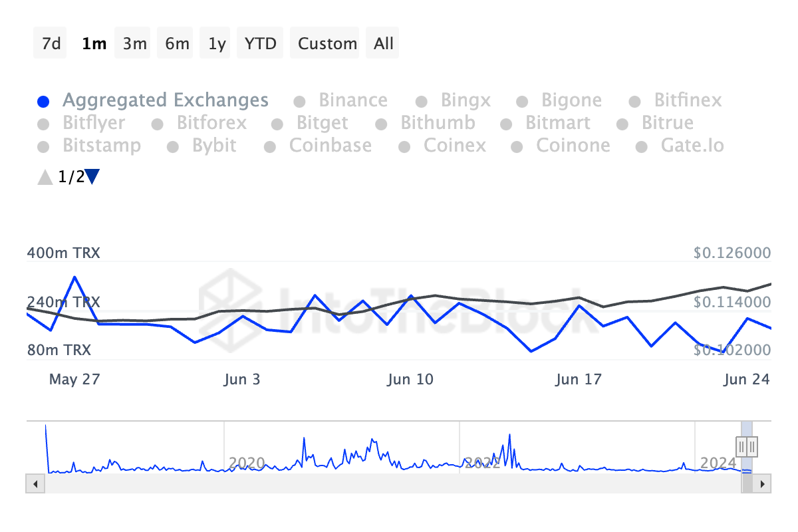The height and width of the screenshot is (532, 798).
Task: Click the Gate.Io legend dot icon
Action: (642, 147)
